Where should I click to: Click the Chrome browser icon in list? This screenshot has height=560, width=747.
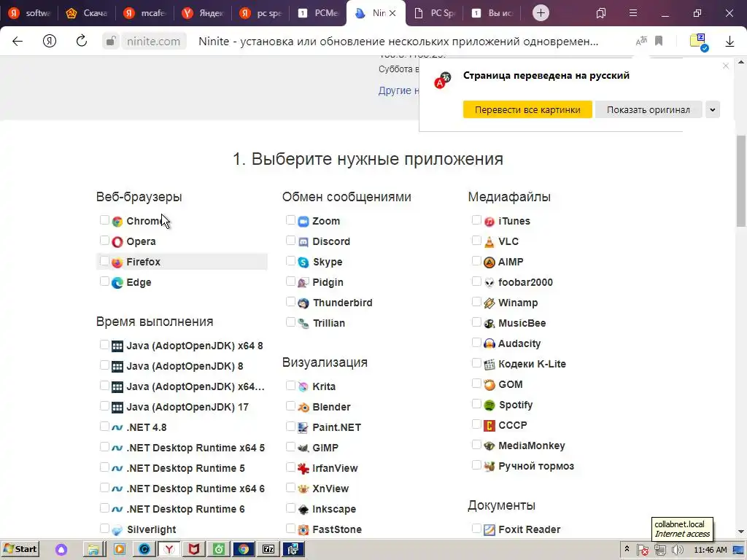[117, 222]
